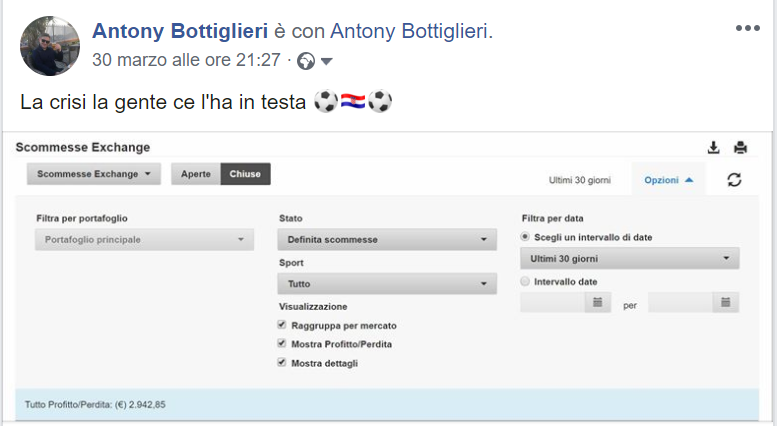Select Scegli un intervallo di date radio

[526, 237]
